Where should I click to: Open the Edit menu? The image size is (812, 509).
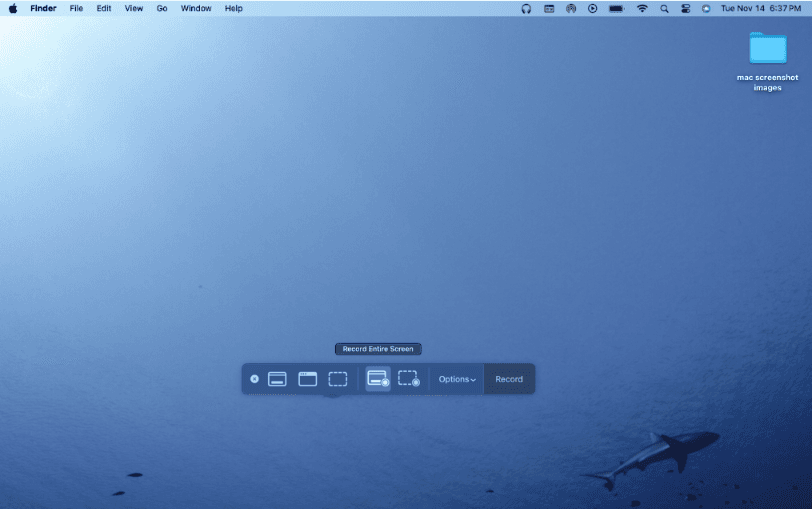[x=104, y=8]
